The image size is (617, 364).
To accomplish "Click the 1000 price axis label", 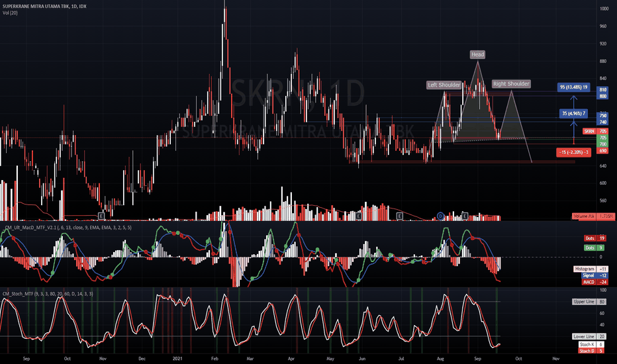I will 604,9.
